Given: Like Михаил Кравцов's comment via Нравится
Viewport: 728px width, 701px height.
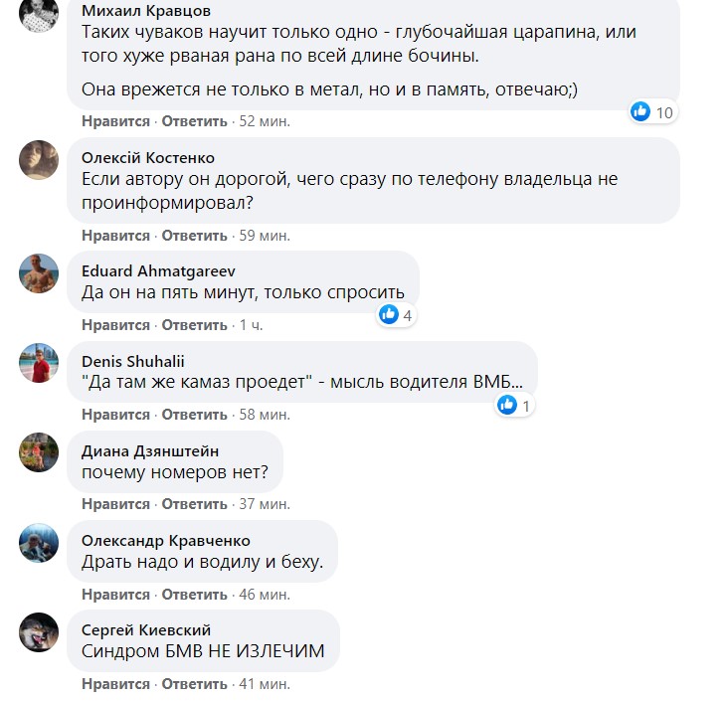Looking at the screenshot, I should (115, 121).
